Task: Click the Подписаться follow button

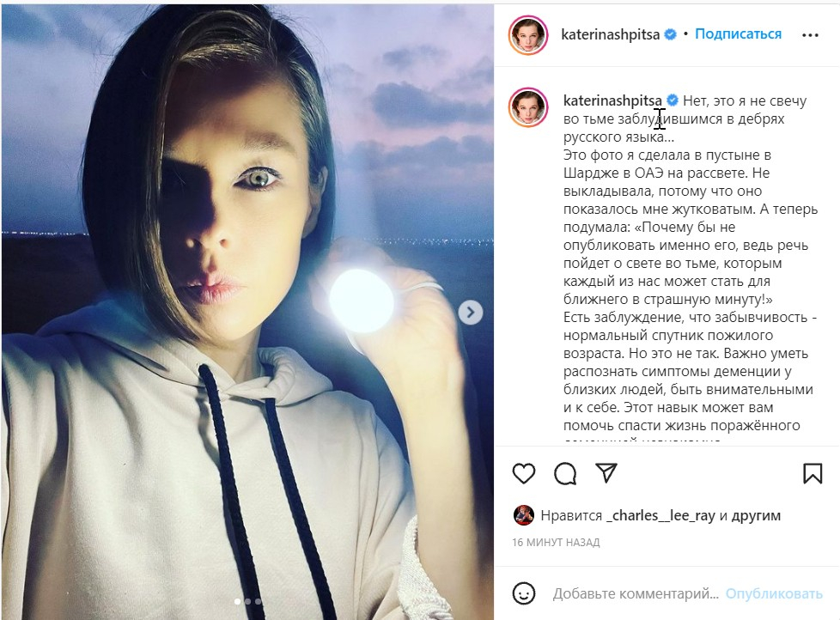Action: coord(738,34)
